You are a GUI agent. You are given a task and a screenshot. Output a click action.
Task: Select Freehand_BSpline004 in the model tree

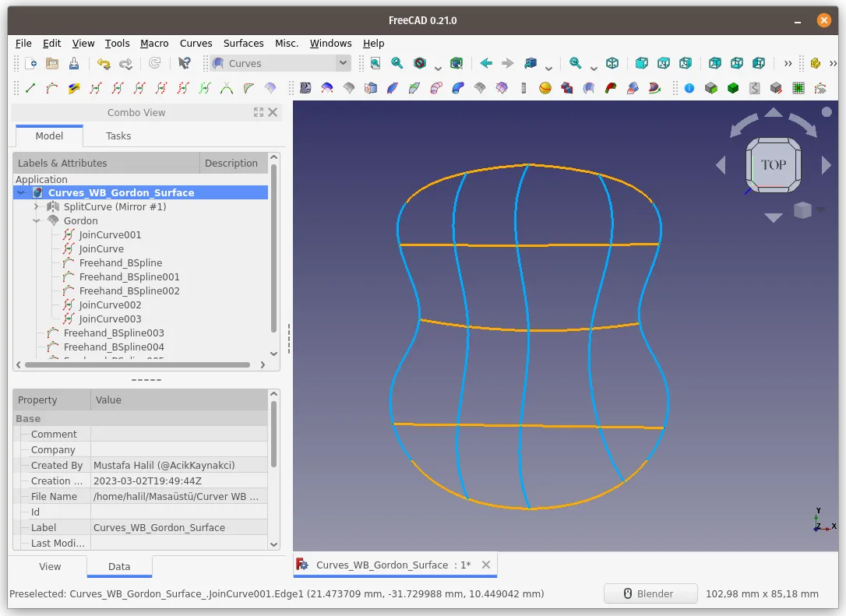(x=114, y=347)
